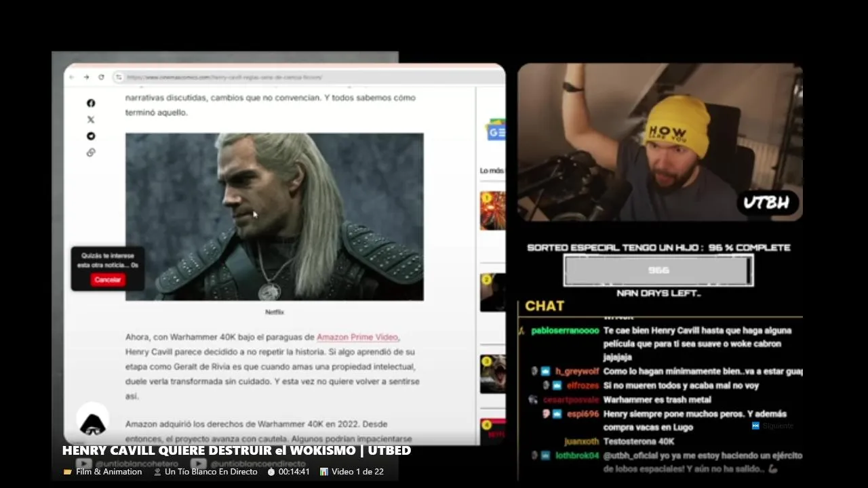Image resolution: width=868 pixels, height=488 pixels.
Task: Click badge icon beside espi696
Action: click(557, 414)
